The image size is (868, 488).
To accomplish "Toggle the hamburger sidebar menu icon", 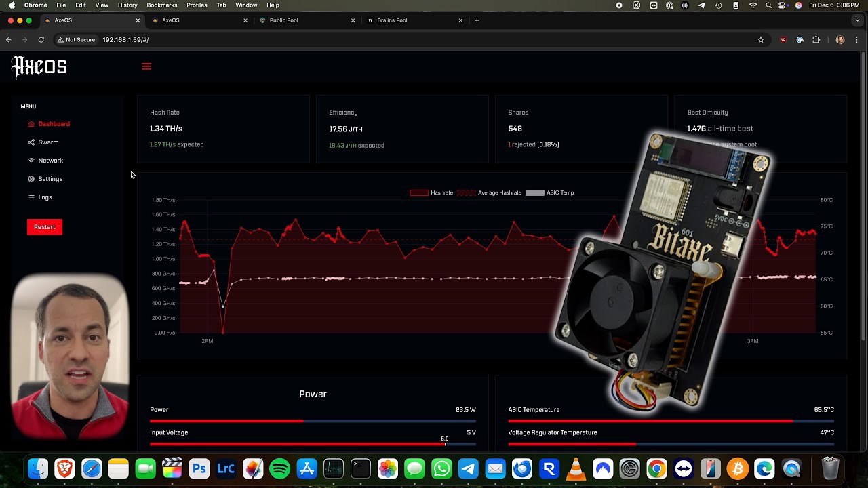I will (146, 66).
